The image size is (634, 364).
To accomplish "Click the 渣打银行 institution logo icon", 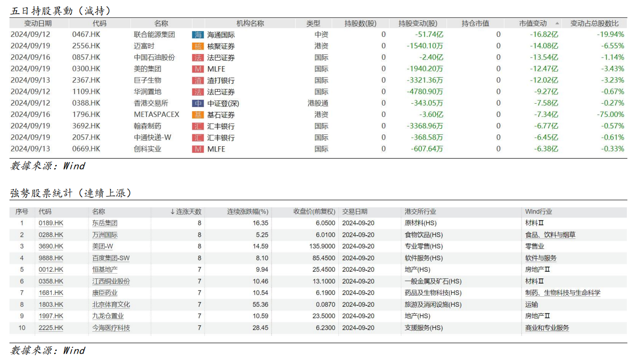I will click(x=198, y=80).
